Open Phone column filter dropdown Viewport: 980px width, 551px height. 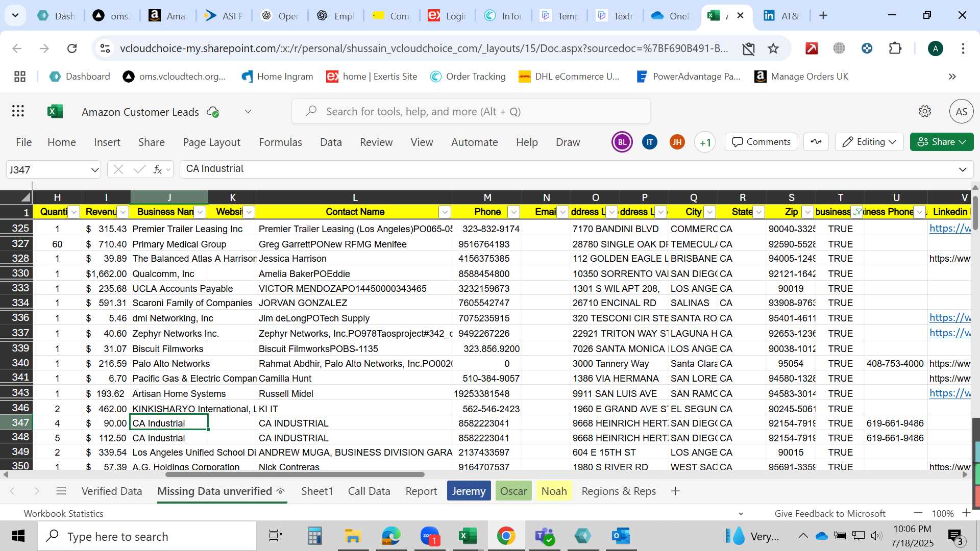[514, 212]
